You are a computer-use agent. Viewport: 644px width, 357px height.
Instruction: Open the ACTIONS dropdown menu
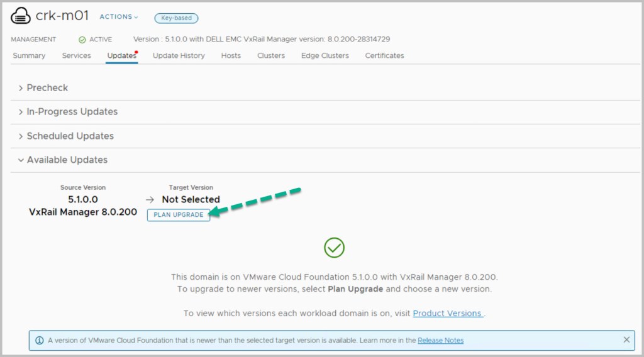tap(119, 17)
